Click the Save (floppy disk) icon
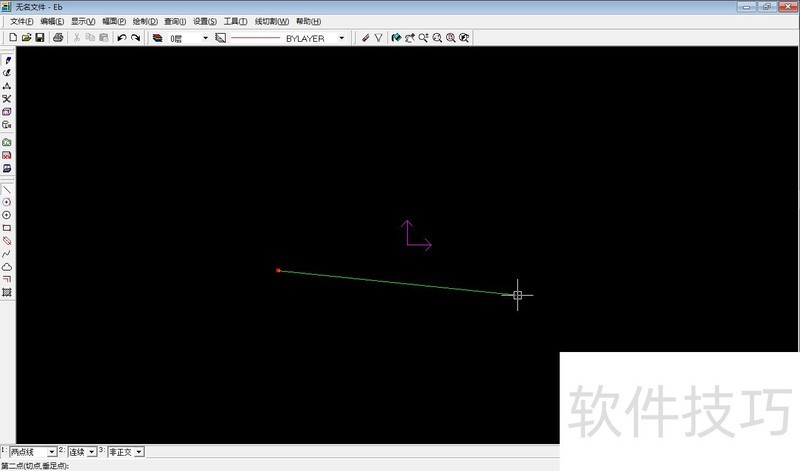 [x=40, y=38]
